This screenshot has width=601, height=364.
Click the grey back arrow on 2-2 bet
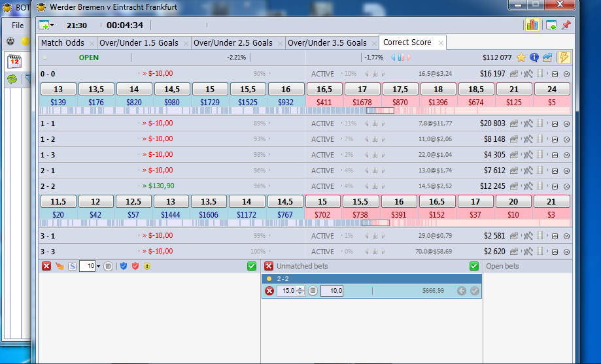[462, 291]
